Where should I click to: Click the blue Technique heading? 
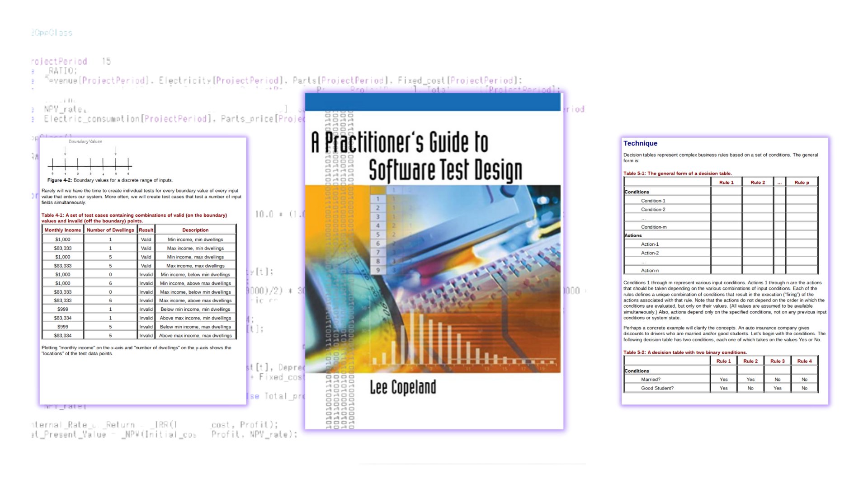pyautogui.click(x=640, y=143)
